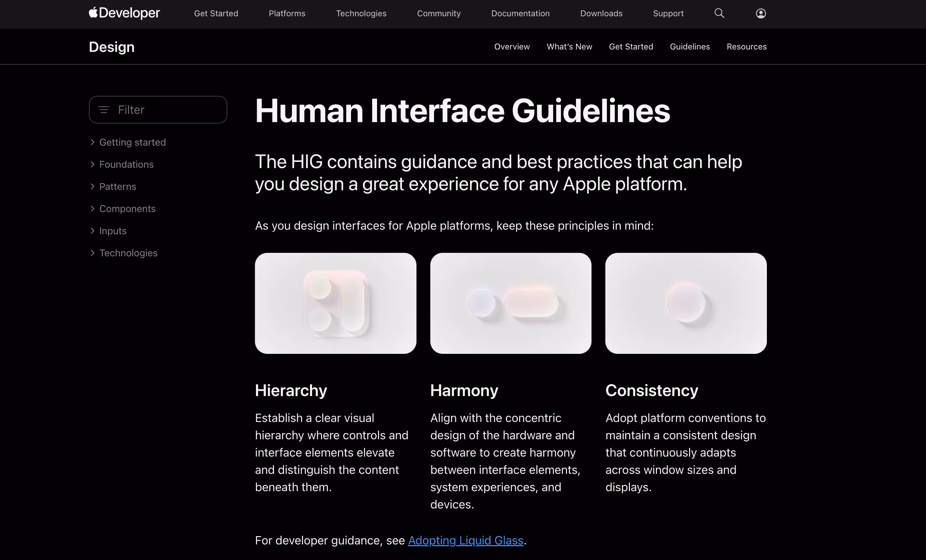The image size is (926, 560).
Task: Expand the Inputs chevron
Action: pyautogui.click(x=92, y=231)
